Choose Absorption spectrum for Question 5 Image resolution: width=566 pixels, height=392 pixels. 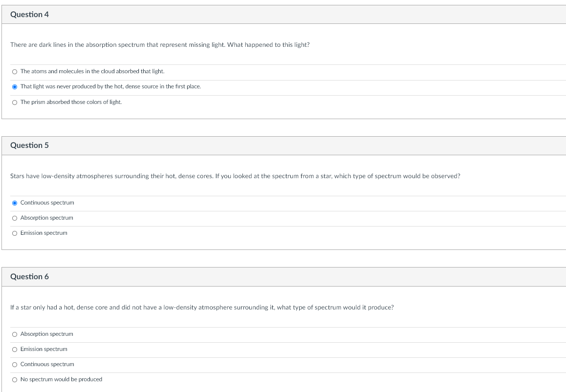point(15,218)
